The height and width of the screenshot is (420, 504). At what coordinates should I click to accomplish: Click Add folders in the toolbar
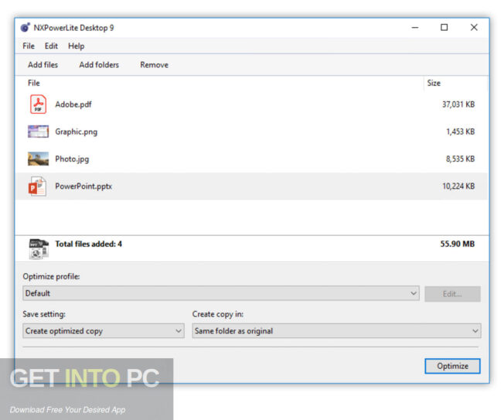99,65
